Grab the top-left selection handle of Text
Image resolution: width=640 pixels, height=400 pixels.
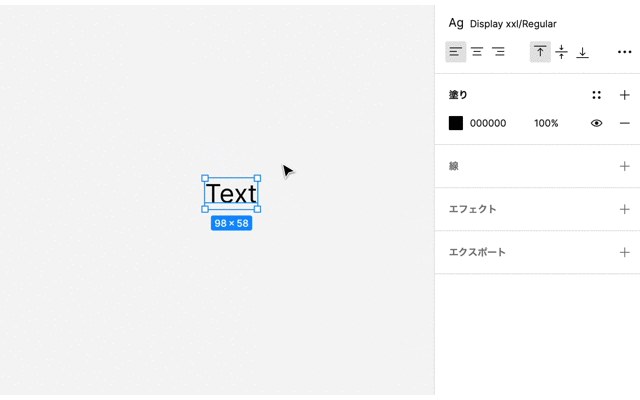205,178
